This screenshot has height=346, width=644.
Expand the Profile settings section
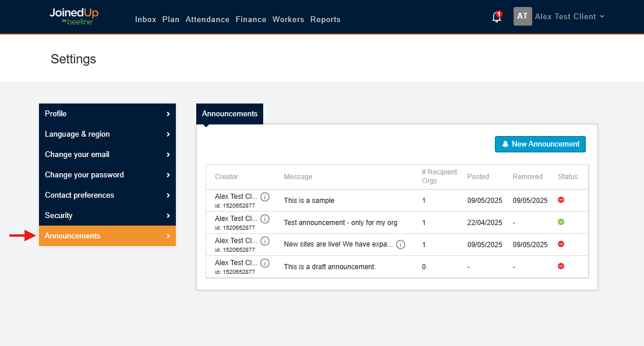[x=107, y=114]
